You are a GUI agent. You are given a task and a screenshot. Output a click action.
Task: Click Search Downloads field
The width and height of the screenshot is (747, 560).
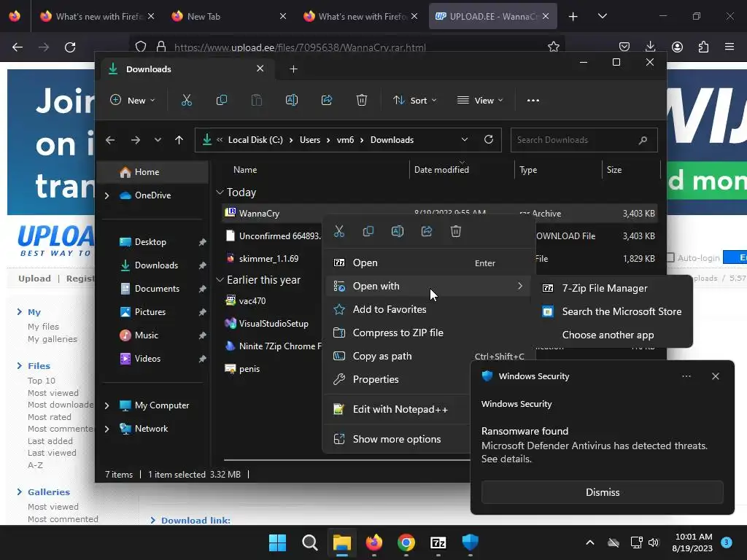[584, 140]
